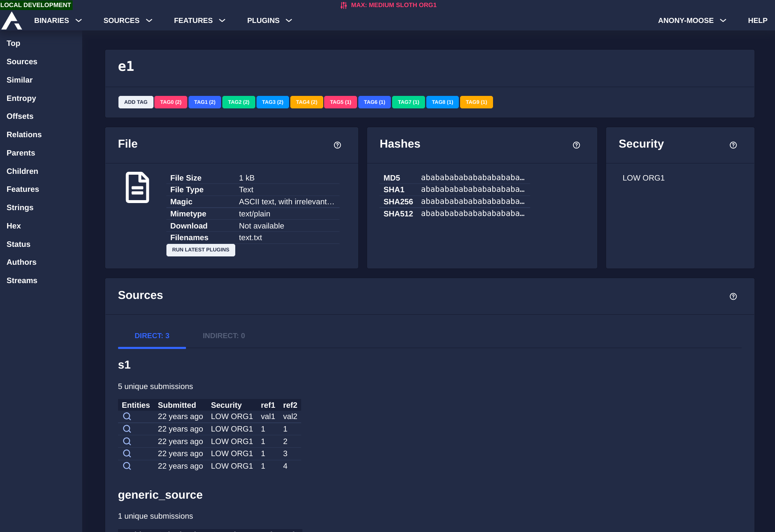
Task: Select the FEATURES dropdown
Action: coord(199,20)
